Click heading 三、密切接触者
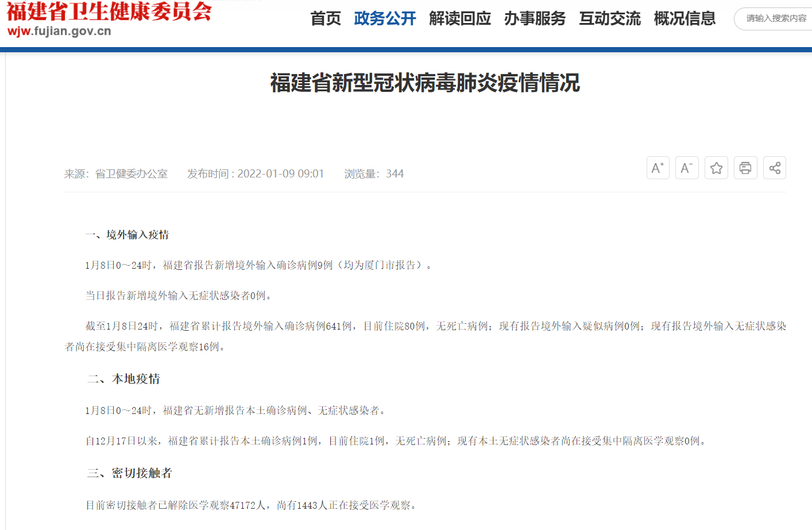Image resolution: width=812 pixels, height=530 pixels. (130, 473)
